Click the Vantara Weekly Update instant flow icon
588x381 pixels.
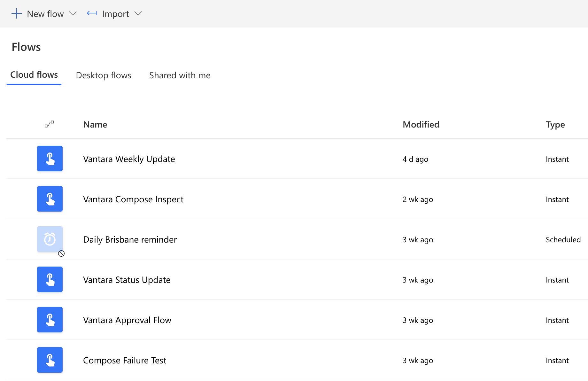[50, 159]
